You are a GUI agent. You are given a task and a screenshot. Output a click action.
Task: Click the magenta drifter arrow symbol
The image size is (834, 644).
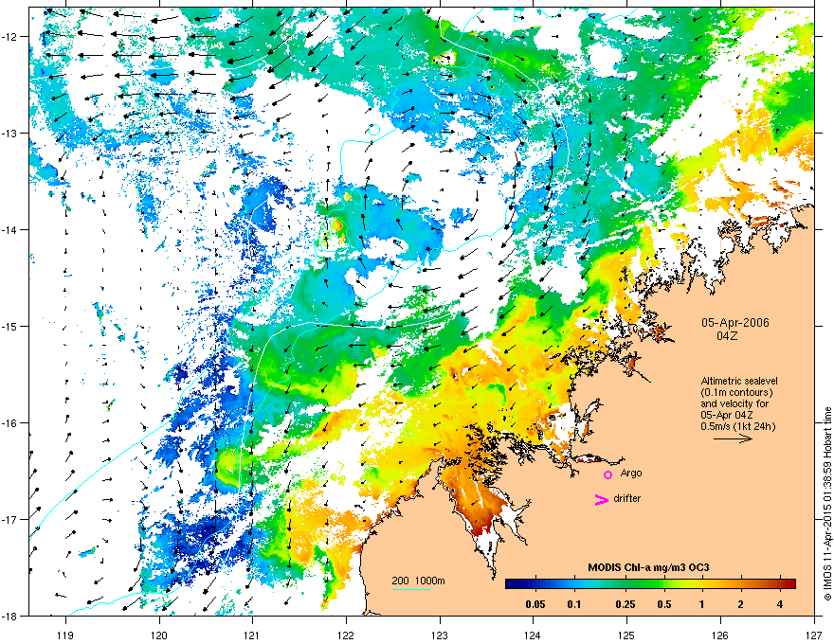[602, 499]
